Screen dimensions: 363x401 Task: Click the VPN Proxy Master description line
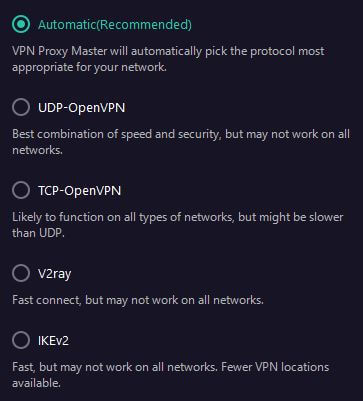168,51
